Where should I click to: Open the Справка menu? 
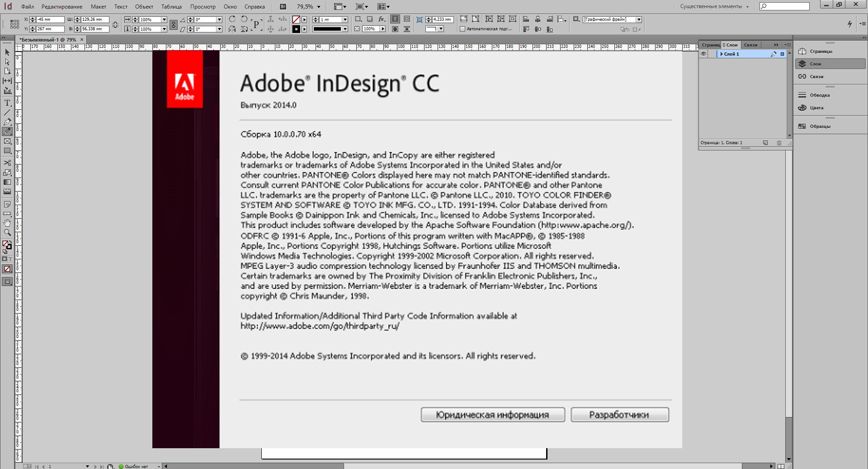(x=255, y=7)
